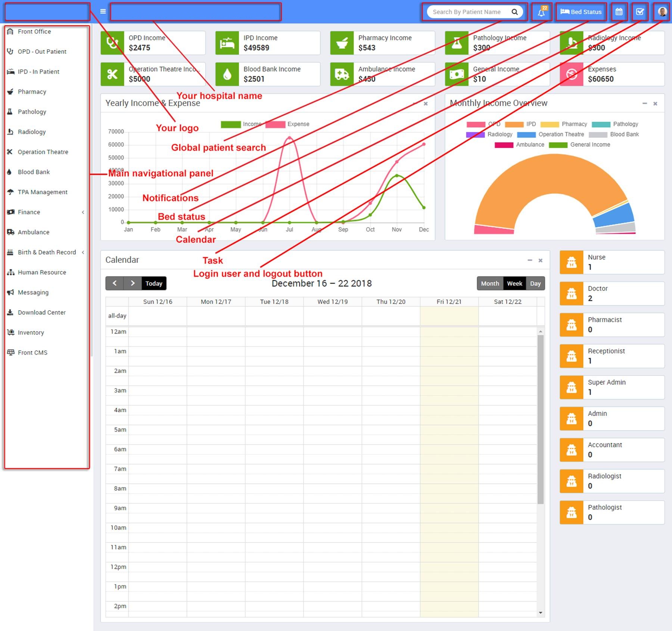Click the OPD Income stethoscope icon

[112, 43]
